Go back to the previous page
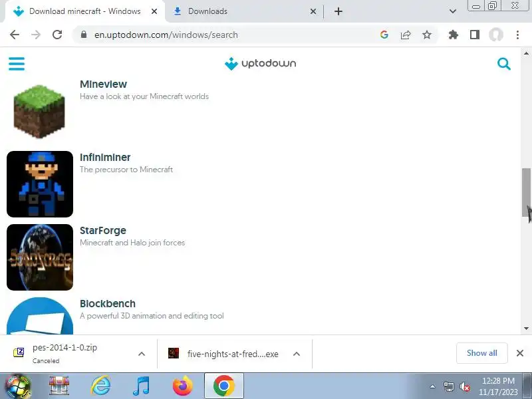The height and width of the screenshot is (399, 532). click(15, 35)
